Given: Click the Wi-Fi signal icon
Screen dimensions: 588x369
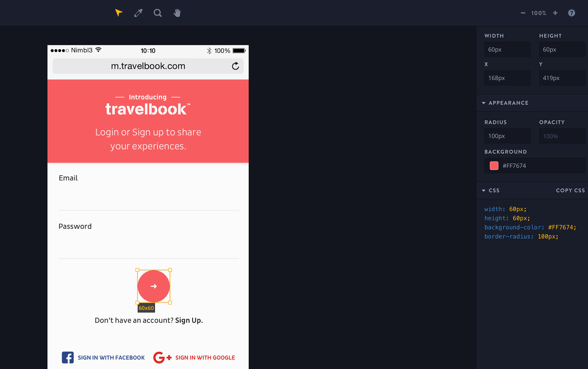Looking at the screenshot, I should tap(98, 50).
